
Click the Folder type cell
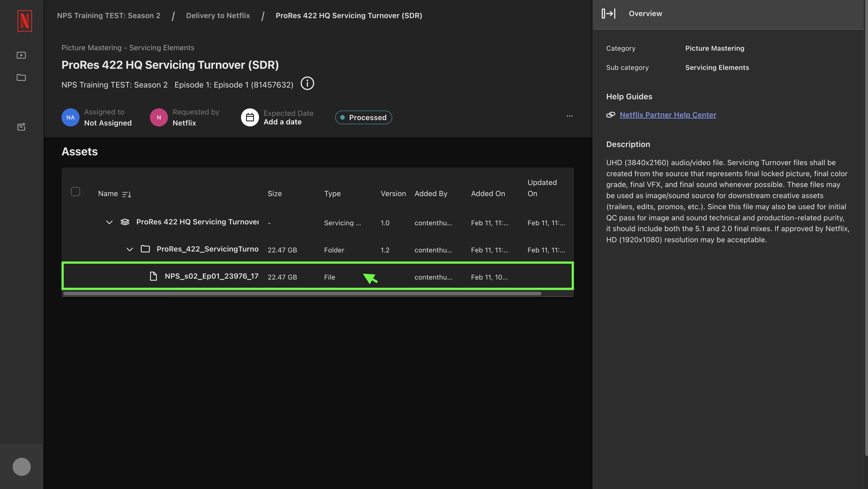click(334, 250)
